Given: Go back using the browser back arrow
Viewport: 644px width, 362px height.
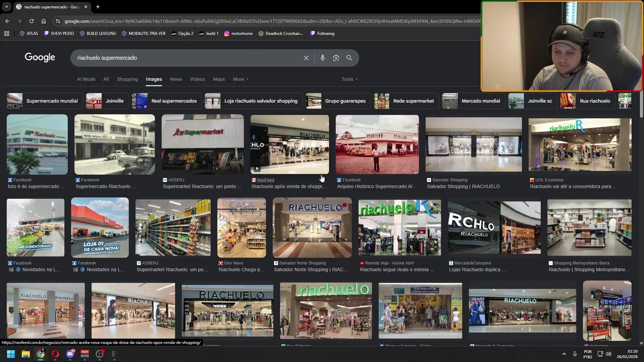Looking at the screenshot, I should tap(7, 21).
